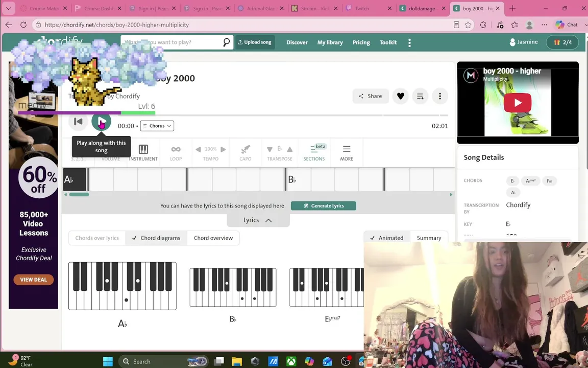This screenshot has width=588, height=368.
Task: Click the search magnifier icon
Action: tap(226, 42)
